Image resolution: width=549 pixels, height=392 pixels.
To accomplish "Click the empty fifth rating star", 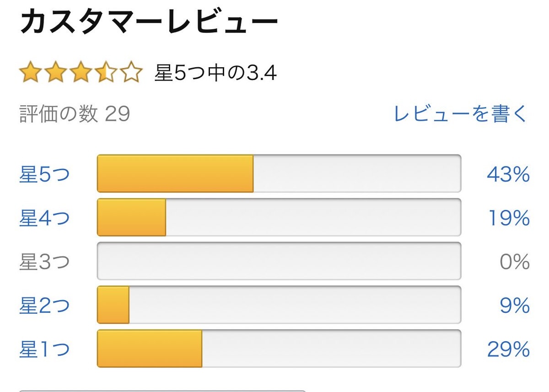I will (x=131, y=73).
